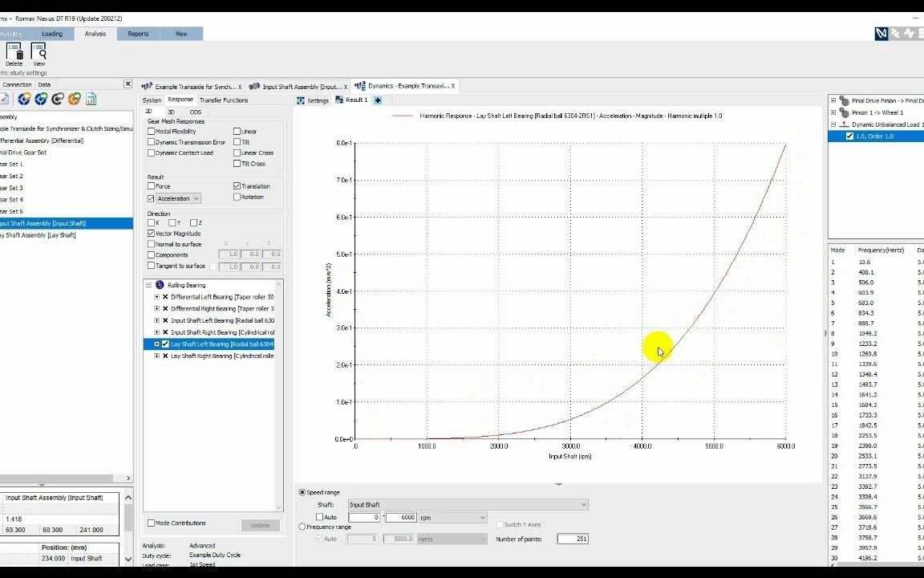Open the Shaft selection dropdown
924x578 pixels.
click(468, 505)
